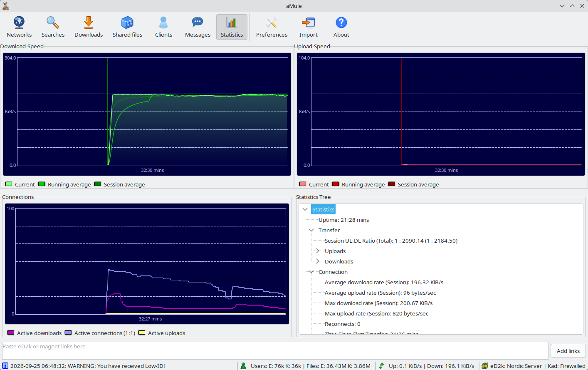
Task: Click the eD2k connection globe icon
Action: 485,366
